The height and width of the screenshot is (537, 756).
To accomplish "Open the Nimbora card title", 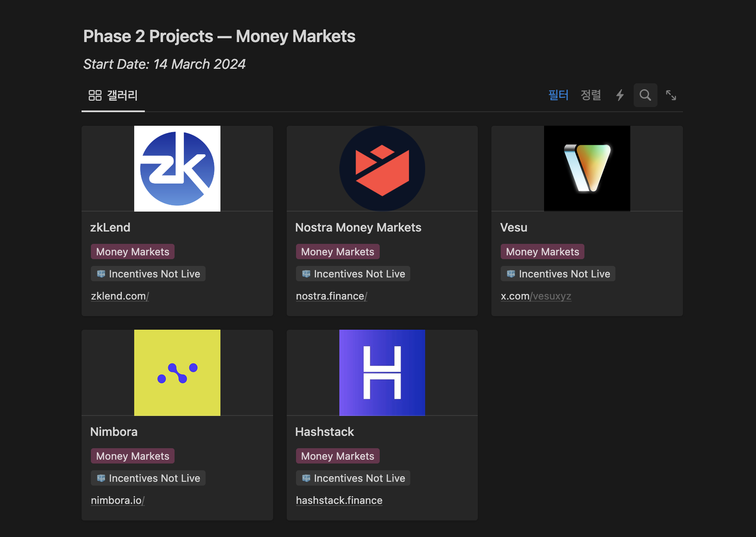I will pos(114,432).
